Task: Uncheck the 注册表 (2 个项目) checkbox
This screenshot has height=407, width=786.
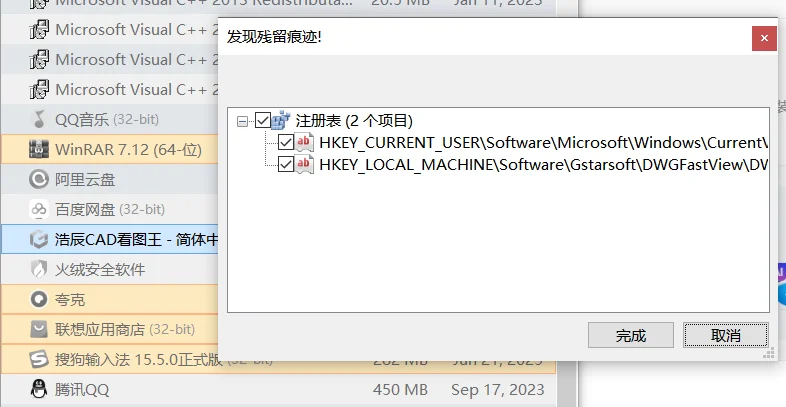Action: coord(263,120)
